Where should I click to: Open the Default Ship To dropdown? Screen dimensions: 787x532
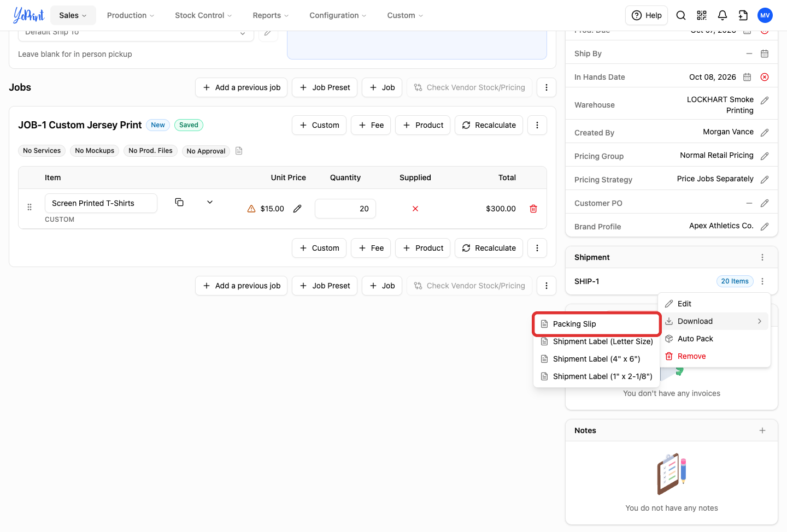tap(136, 33)
